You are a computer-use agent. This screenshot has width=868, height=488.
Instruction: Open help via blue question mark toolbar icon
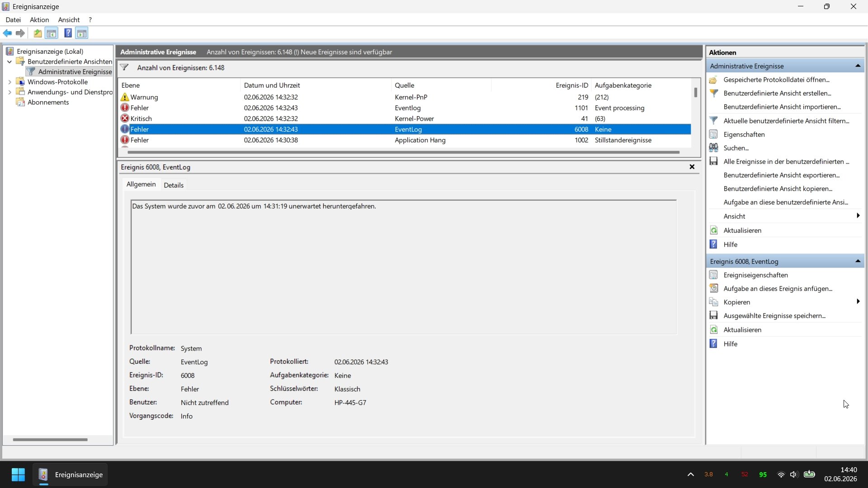(68, 33)
